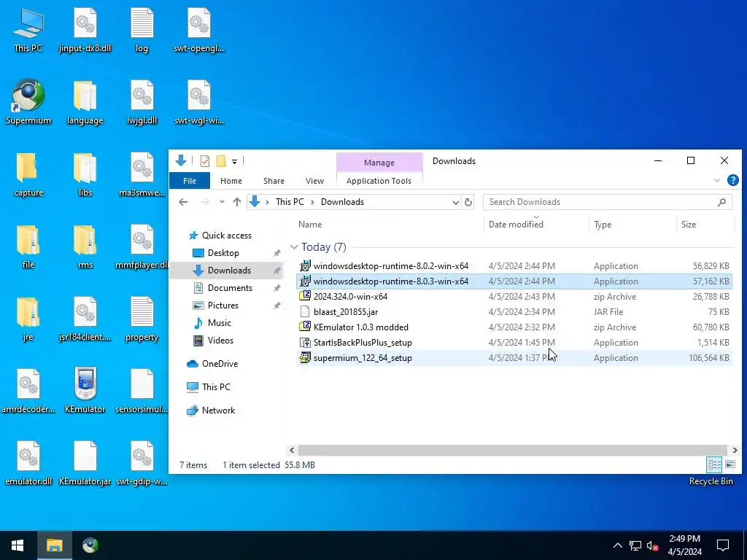
Task: Open Explorer help question mark icon
Action: coord(732,180)
